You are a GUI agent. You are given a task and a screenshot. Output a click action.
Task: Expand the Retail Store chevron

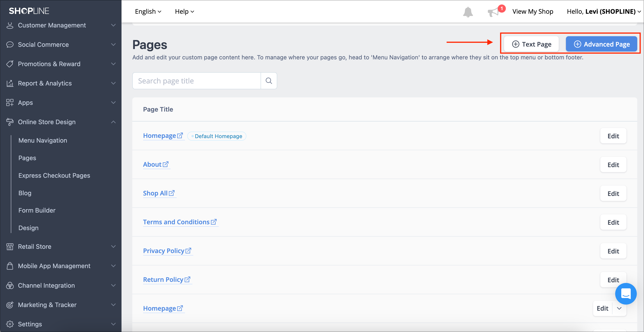point(113,247)
